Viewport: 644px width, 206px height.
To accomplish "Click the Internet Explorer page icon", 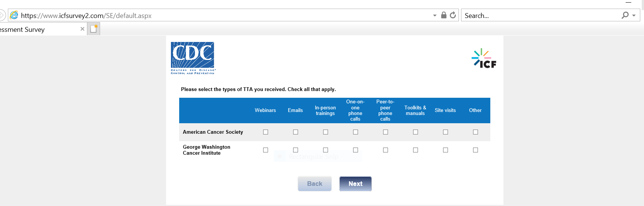I will click(14, 15).
